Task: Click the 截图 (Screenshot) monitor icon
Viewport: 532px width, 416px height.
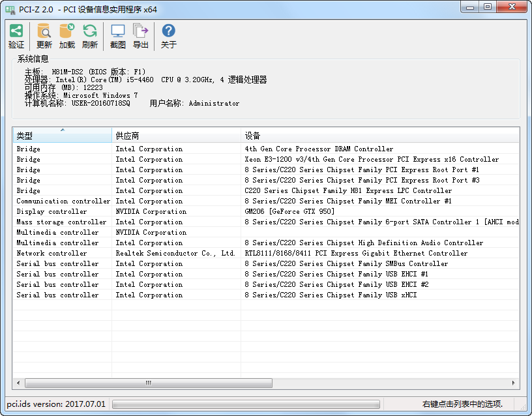Action: click(x=118, y=31)
